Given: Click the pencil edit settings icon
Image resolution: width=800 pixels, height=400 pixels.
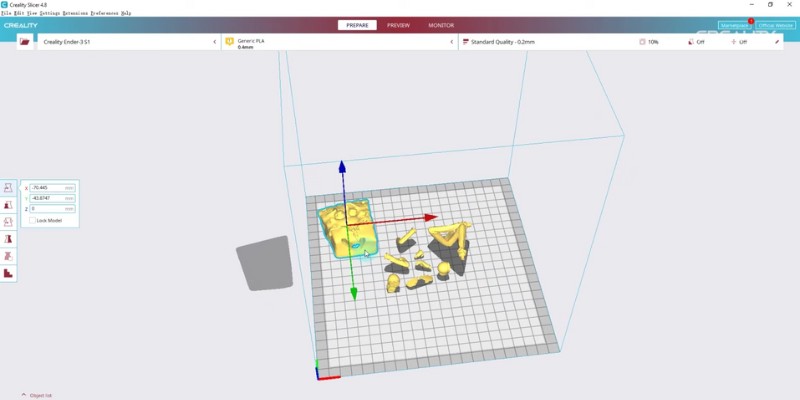Looking at the screenshot, I should pos(777,42).
